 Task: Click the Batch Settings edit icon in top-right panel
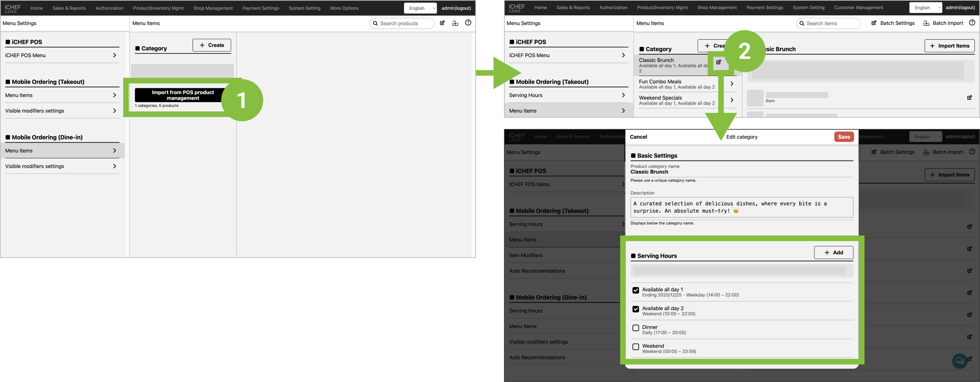[x=874, y=23]
